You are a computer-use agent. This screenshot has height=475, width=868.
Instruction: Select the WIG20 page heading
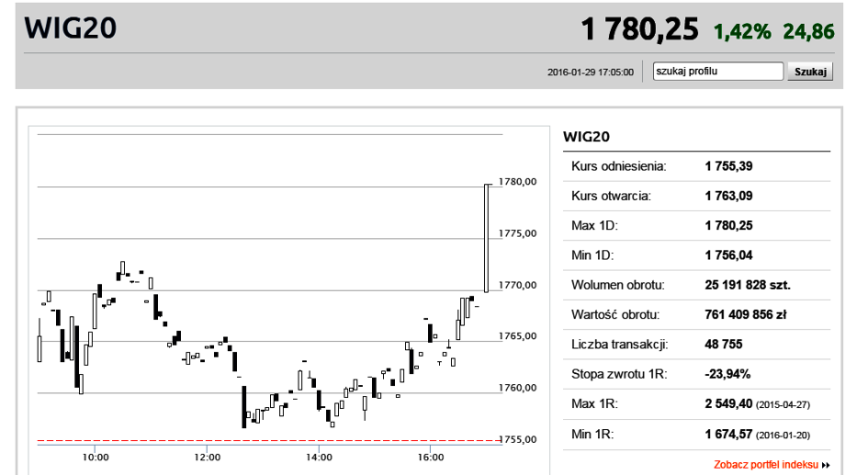71,28
